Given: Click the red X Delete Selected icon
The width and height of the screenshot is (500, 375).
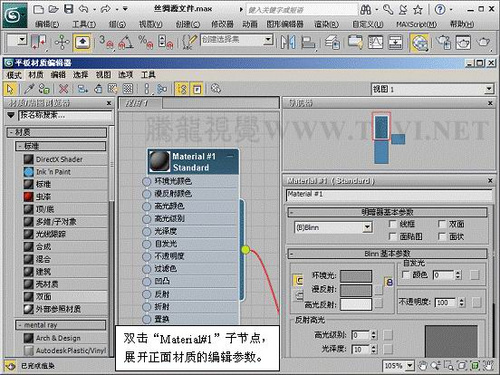Looking at the screenshot, I should click(63, 89).
